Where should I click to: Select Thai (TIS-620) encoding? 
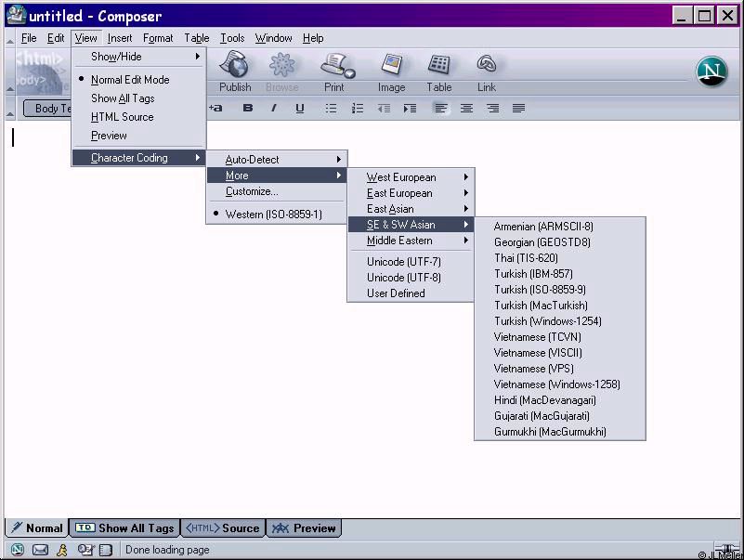tap(560, 258)
